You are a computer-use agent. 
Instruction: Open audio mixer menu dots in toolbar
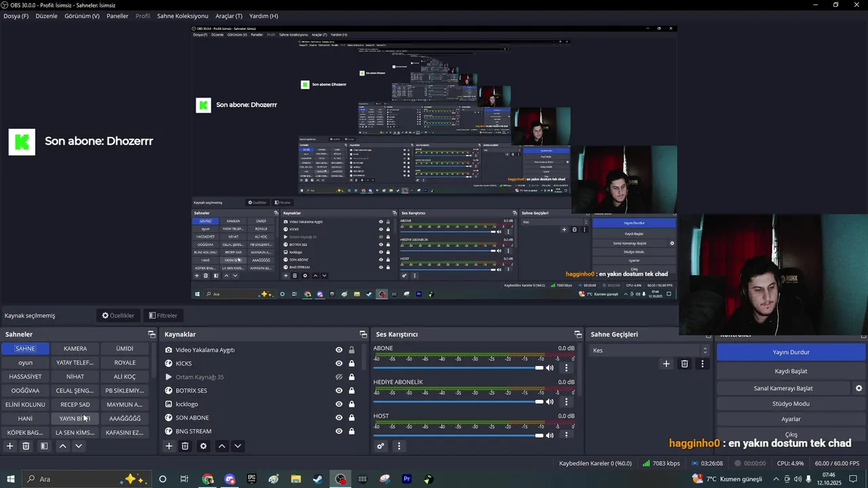399,446
